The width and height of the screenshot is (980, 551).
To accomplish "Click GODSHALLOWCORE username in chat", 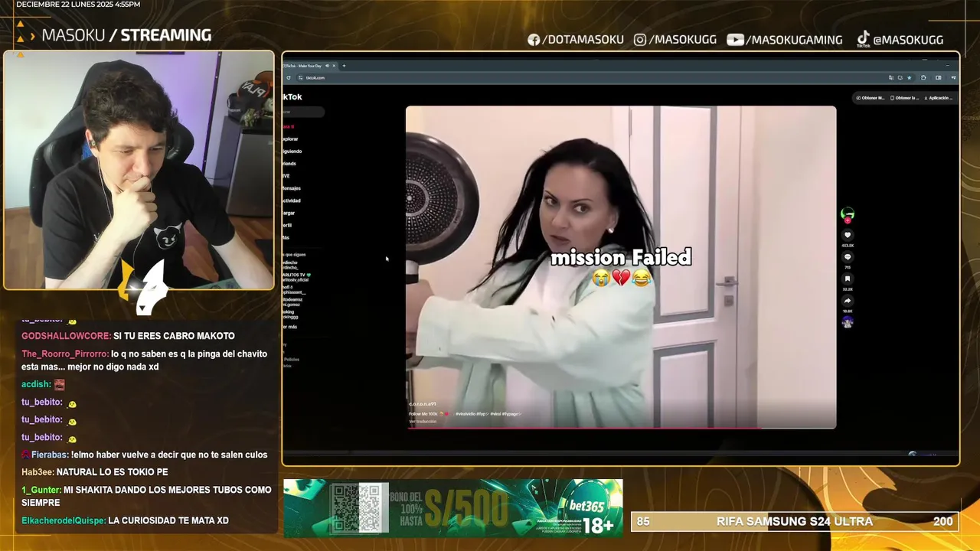I will tap(67, 336).
